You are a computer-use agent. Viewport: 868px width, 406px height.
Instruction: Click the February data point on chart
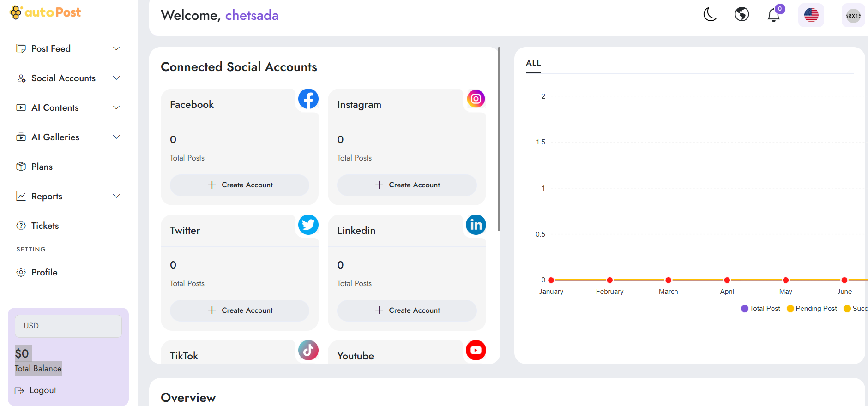click(x=609, y=280)
